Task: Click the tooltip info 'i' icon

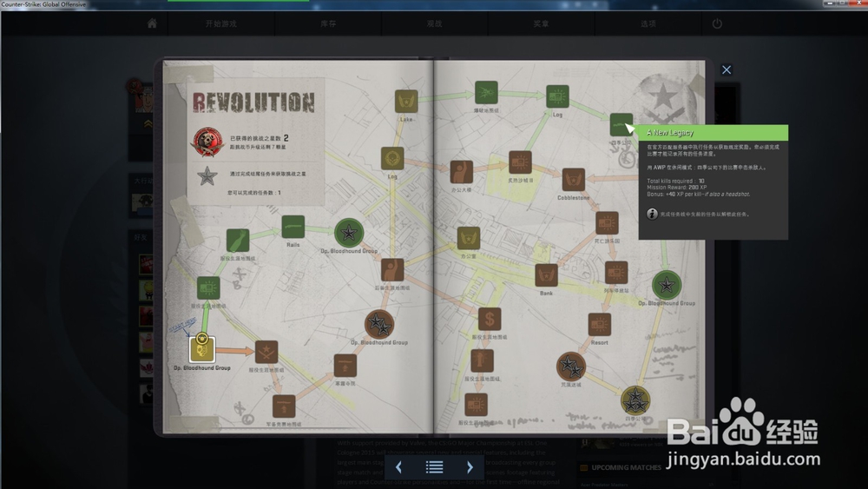Action: (x=652, y=214)
